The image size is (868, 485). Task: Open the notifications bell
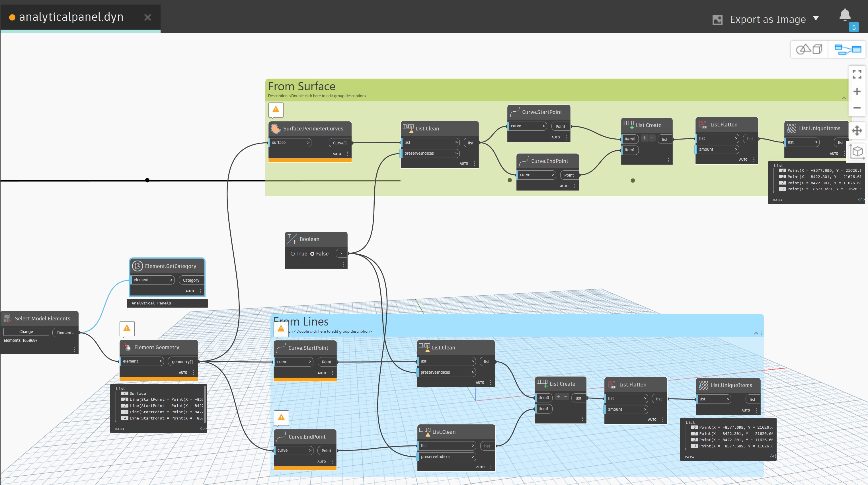pos(844,15)
